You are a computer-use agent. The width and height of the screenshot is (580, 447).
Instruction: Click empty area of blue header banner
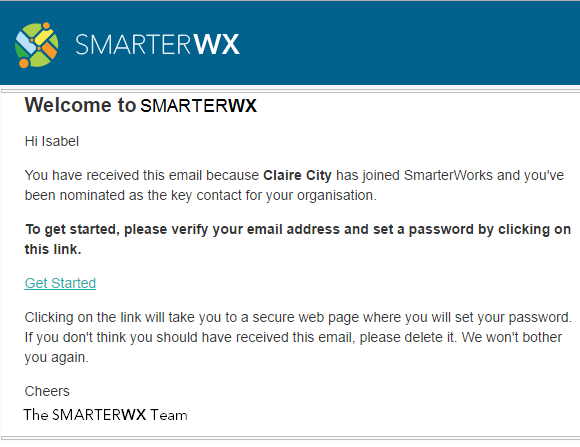pyautogui.click(x=407, y=44)
